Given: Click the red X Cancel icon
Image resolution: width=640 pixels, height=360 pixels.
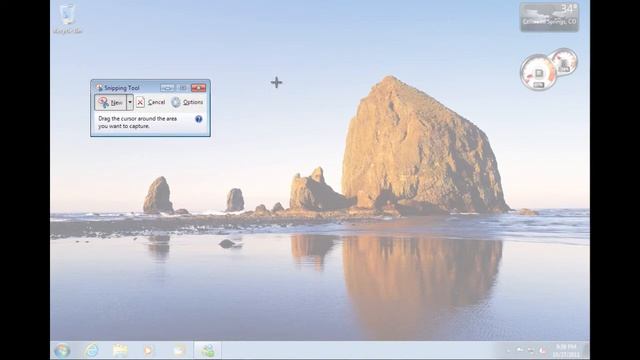Looking at the screenshot, I should 140,102.
